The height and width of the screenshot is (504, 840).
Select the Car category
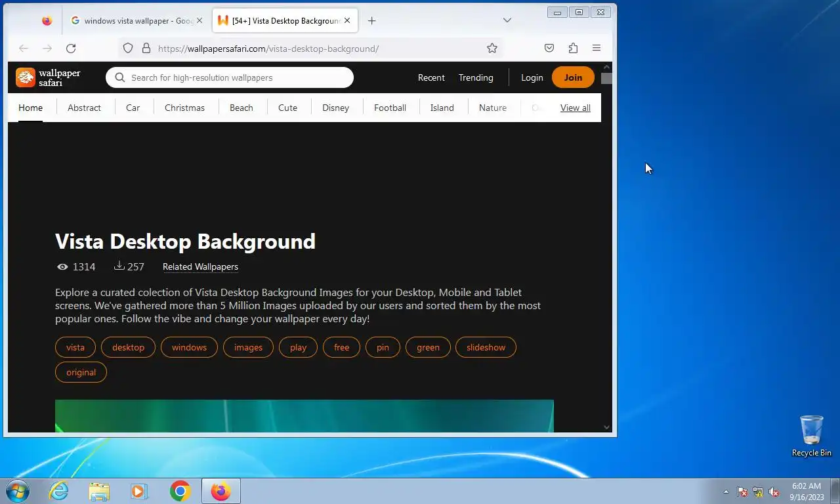[x=133, y=108]
